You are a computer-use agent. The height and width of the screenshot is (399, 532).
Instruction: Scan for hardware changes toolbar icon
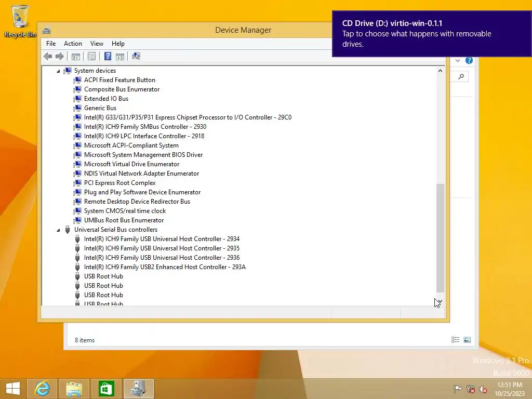coord(136,56)
